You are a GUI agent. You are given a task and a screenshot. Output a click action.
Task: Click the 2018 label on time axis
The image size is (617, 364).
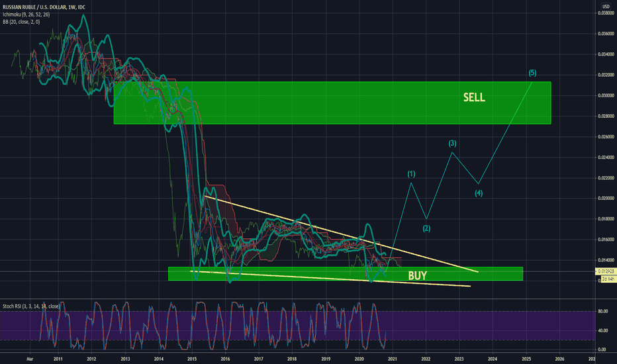(x=292, y=359)
